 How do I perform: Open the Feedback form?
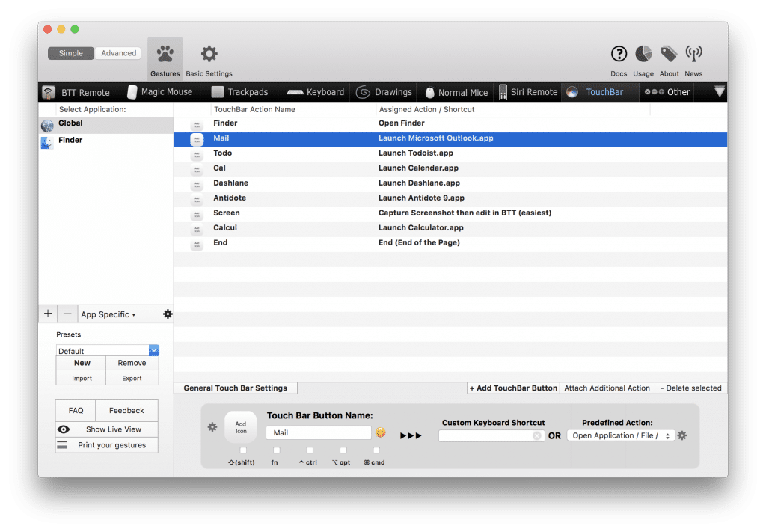click(x=126, y=410)
